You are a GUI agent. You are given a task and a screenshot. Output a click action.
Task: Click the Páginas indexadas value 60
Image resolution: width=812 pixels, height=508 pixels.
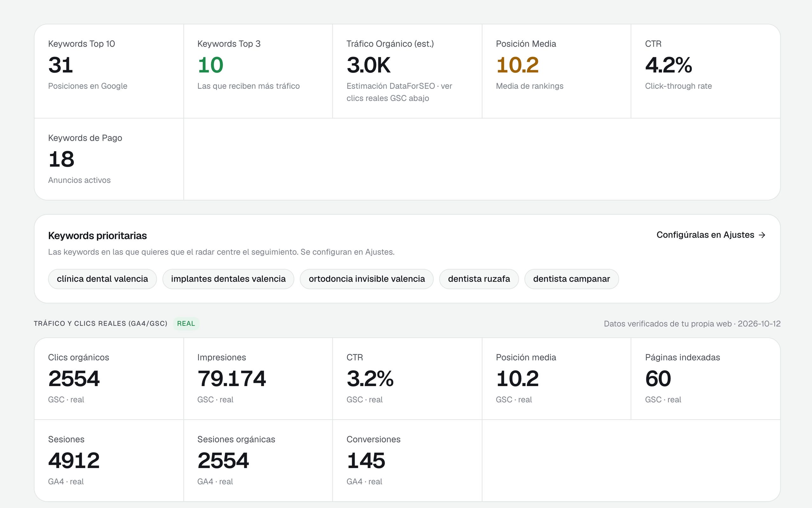[658, 379]
